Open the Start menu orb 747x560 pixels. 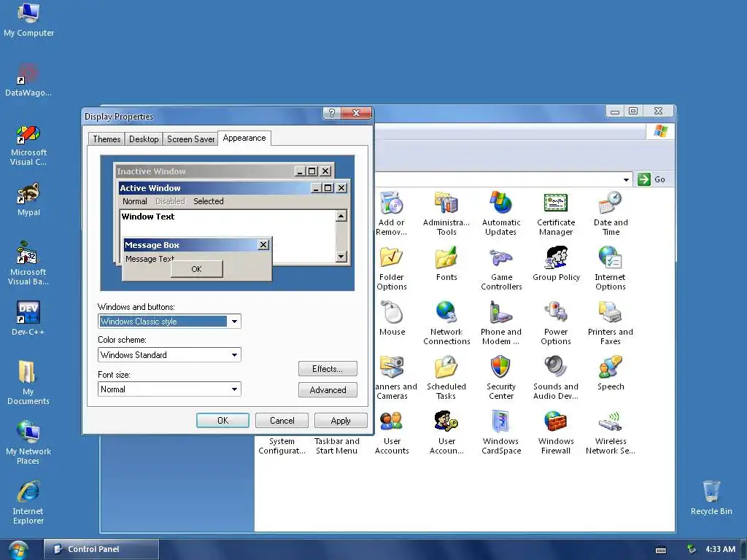[18, 549]
